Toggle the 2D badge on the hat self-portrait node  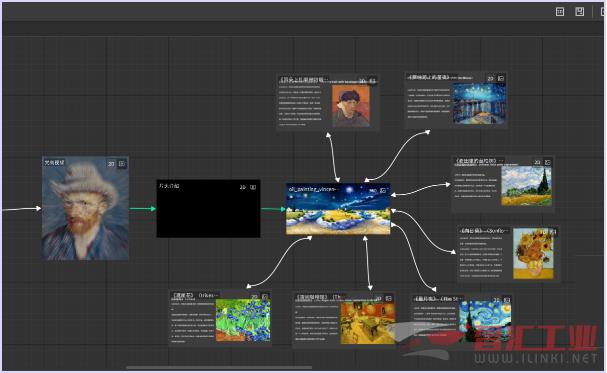click(111, 164)
